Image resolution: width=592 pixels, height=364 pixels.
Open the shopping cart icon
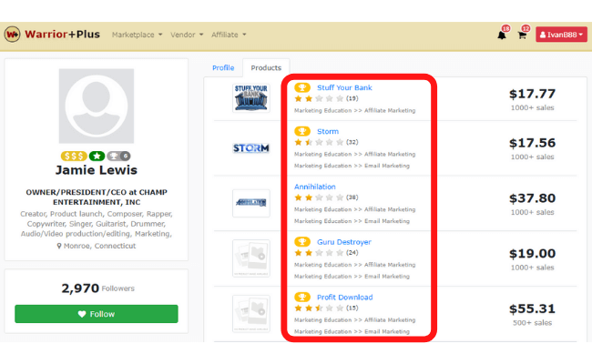[522, 35]
